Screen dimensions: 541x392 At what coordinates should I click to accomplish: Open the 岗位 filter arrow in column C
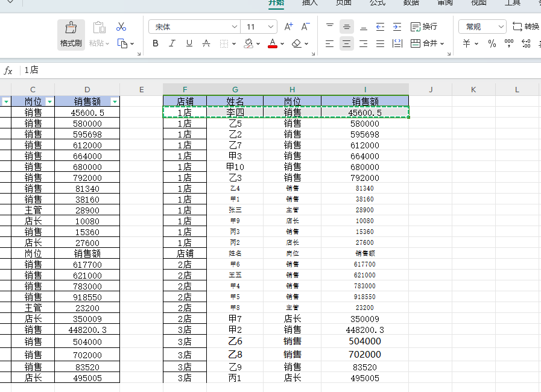pyautogui.click(x=49, y=101)
